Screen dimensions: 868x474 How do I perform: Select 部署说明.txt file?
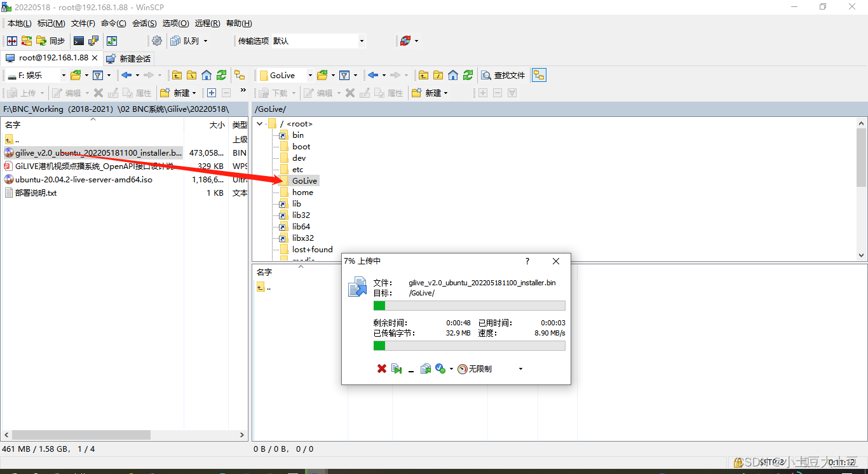[x=31, y=193]
